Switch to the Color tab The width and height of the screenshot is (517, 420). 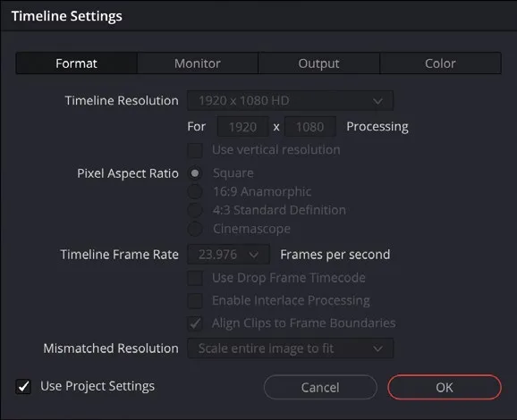coord(440,63)
